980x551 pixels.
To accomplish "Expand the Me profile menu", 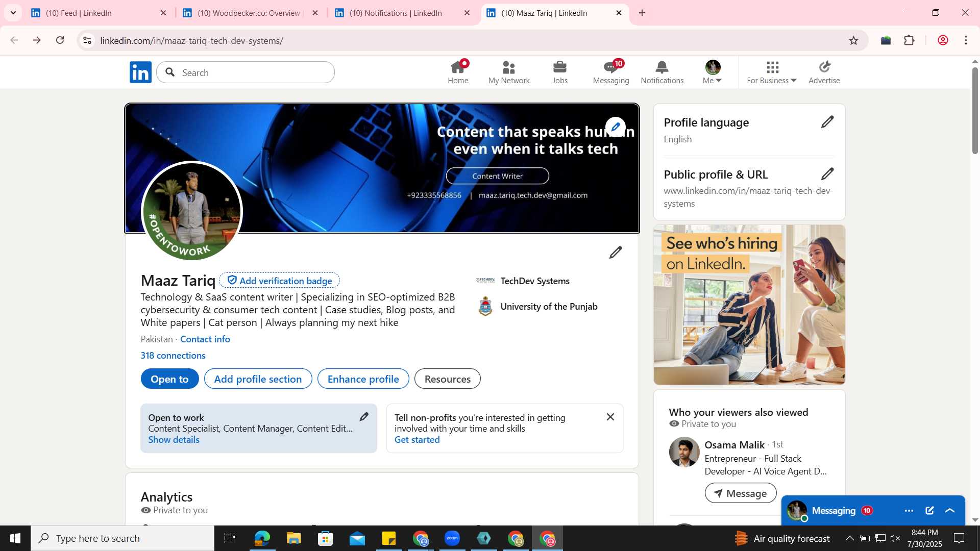I will (713, 72).
